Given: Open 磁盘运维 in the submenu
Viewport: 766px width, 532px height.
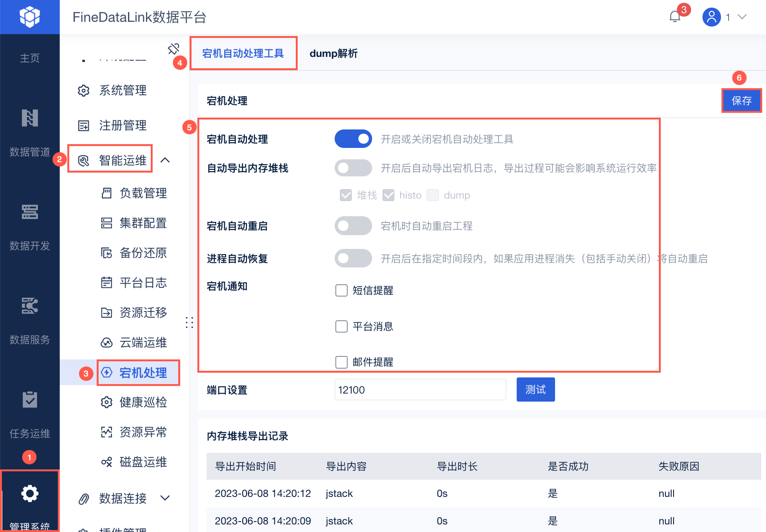Looking at the screenshot, I should 143,462.
